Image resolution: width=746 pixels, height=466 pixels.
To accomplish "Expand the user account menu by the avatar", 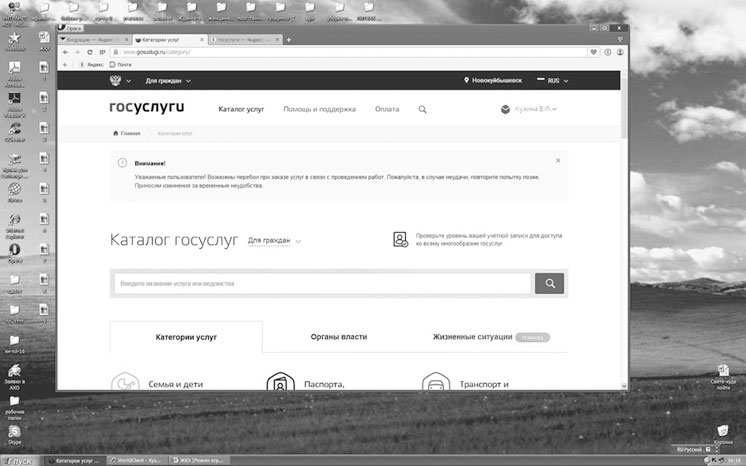I will (x=529, y=109).
